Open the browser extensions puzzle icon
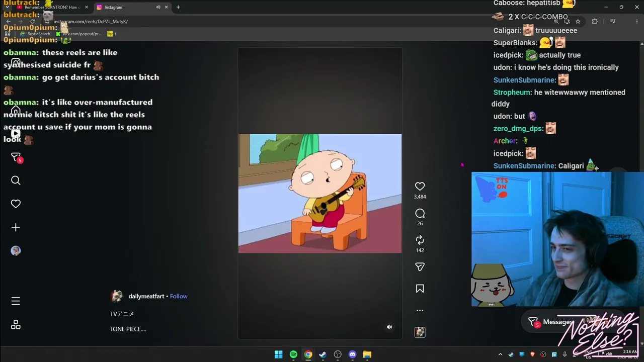644x362 pixels. pos(595,22)
